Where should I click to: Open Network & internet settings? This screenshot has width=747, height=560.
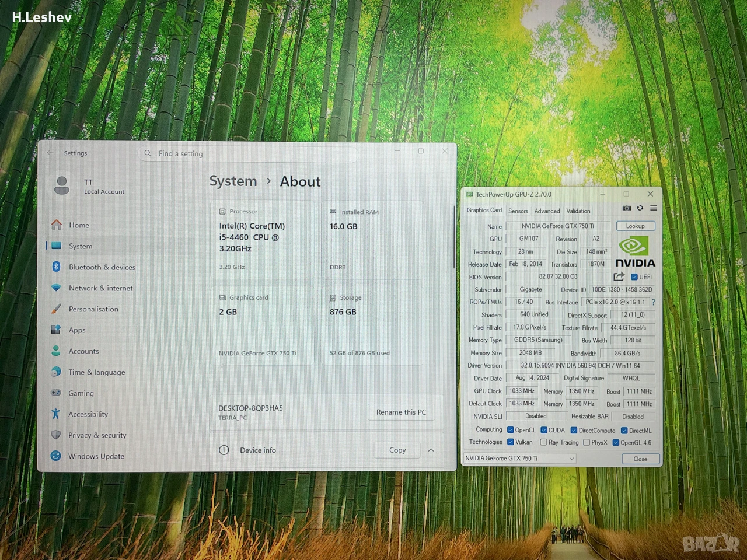100,288
